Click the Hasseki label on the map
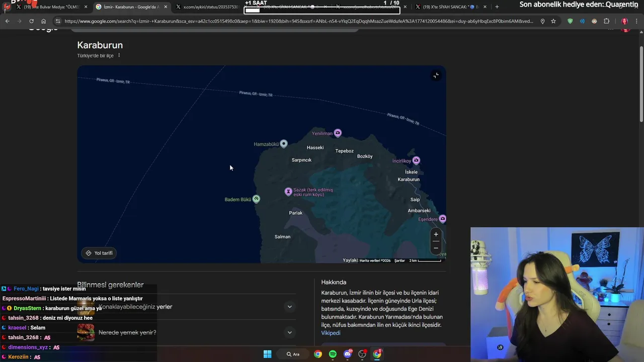Viewport: 644px width, 362px height. [315, 148]
